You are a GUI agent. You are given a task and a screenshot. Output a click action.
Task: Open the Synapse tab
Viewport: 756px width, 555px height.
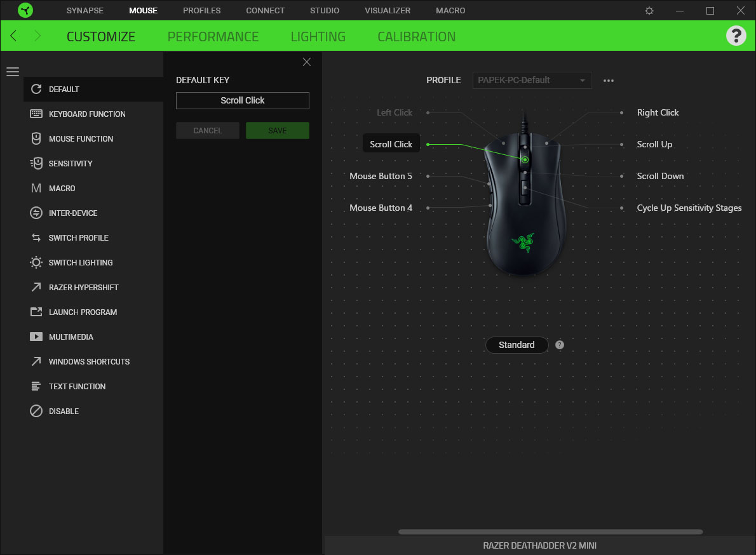point(85,11)
